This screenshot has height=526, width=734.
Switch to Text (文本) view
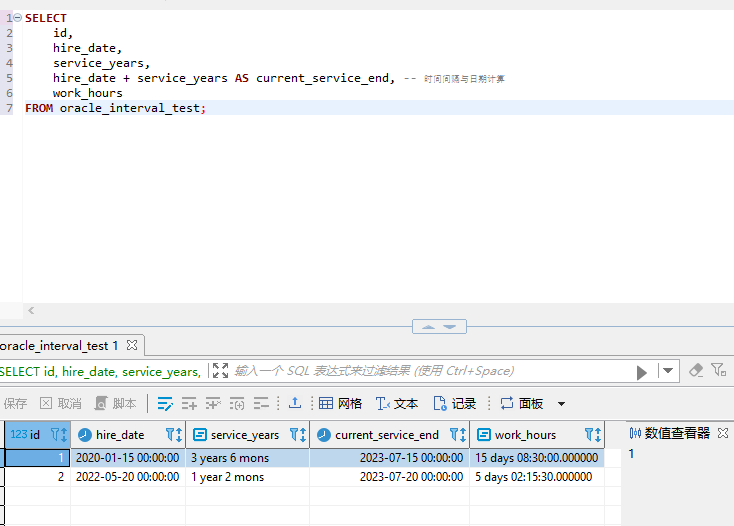click(397, 404)
